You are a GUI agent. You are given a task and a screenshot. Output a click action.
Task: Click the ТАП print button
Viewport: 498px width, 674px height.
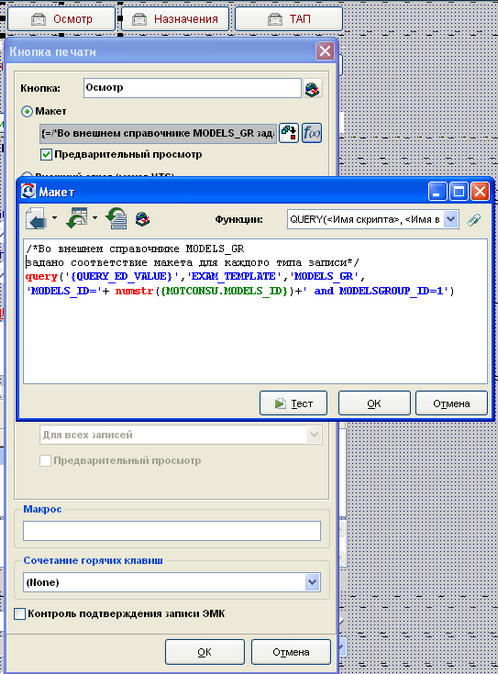pyautogui.click(x=289, y=19)
